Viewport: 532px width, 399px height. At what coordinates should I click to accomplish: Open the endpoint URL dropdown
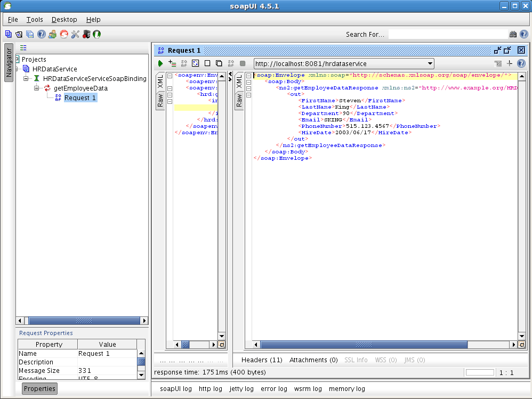430,63
